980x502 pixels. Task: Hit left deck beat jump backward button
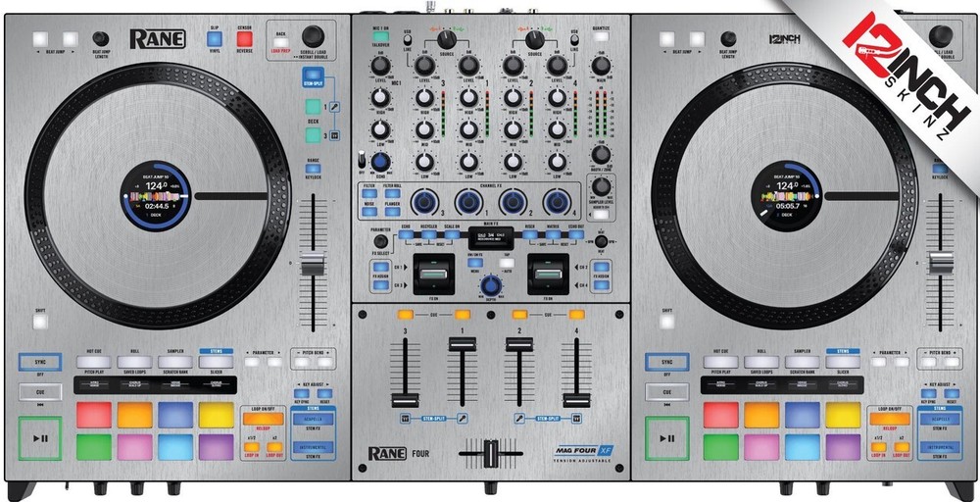coord(40,39)
